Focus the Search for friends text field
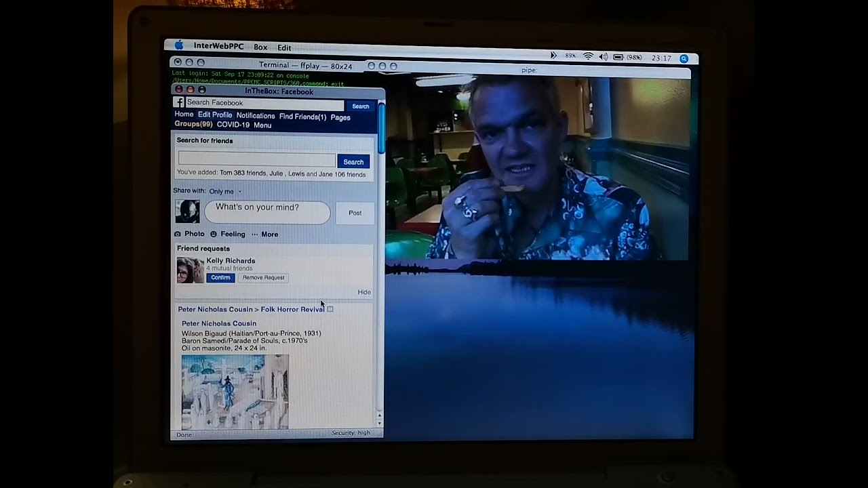This screenshot has width=868, height=488. (x=256, y=159)
